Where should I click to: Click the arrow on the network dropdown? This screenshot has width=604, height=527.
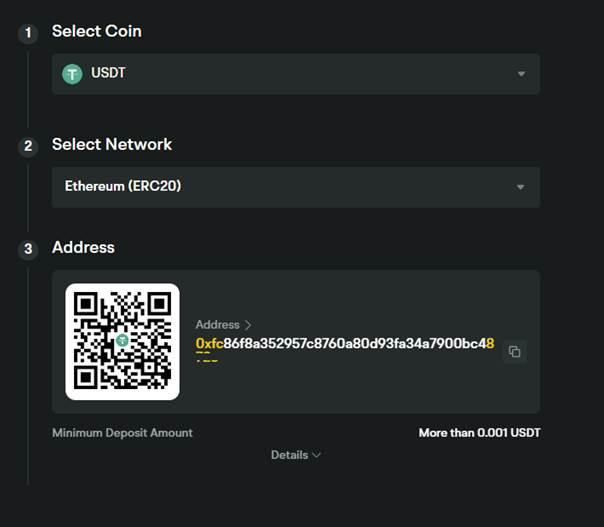click(x=520, y=187)
